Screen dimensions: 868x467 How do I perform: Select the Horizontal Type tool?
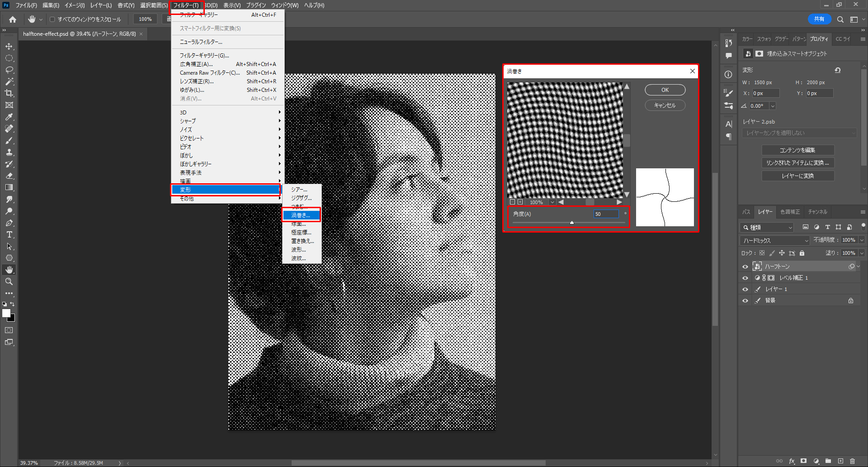click(9, 234)
